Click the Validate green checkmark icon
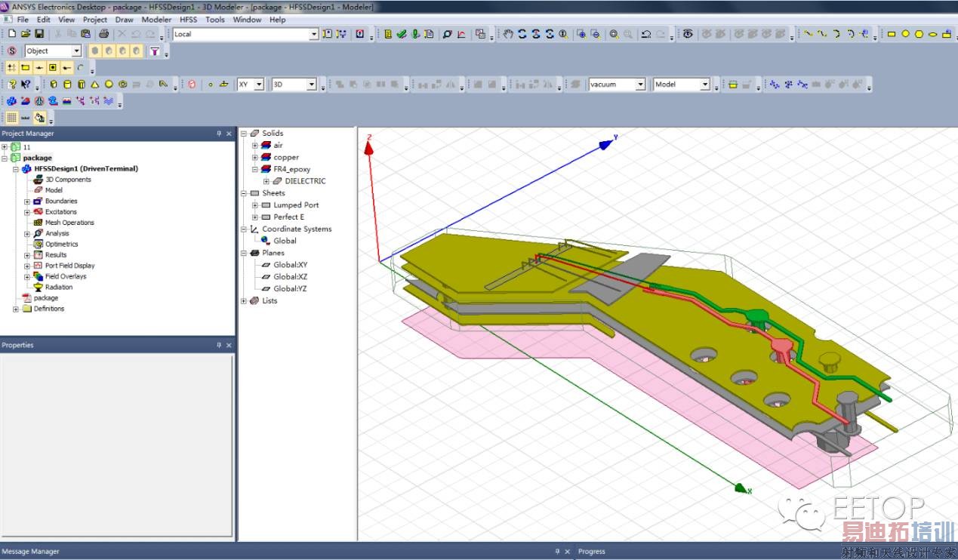The image size is (958, 560). [x=401, y=34]
